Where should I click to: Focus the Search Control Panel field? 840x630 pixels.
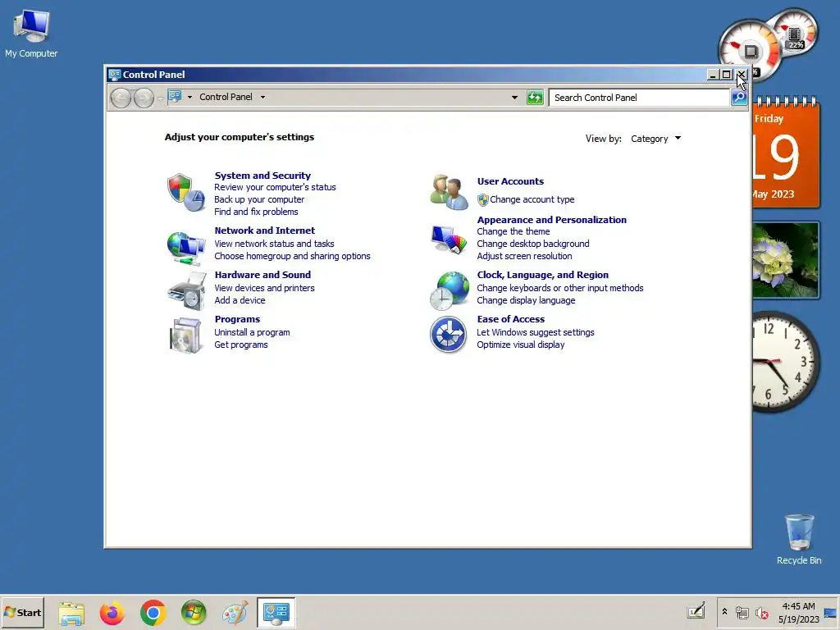point(639,98)
